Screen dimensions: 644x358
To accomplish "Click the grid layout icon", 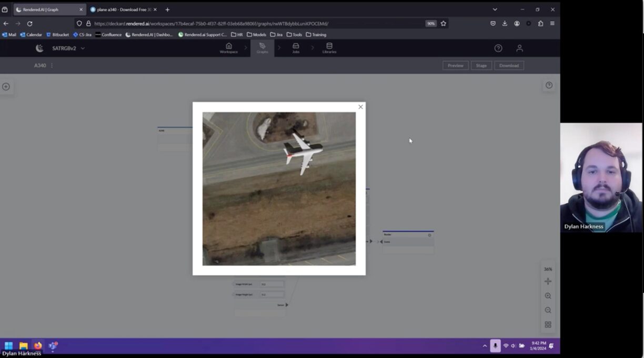I will click(x=548, y=324).
